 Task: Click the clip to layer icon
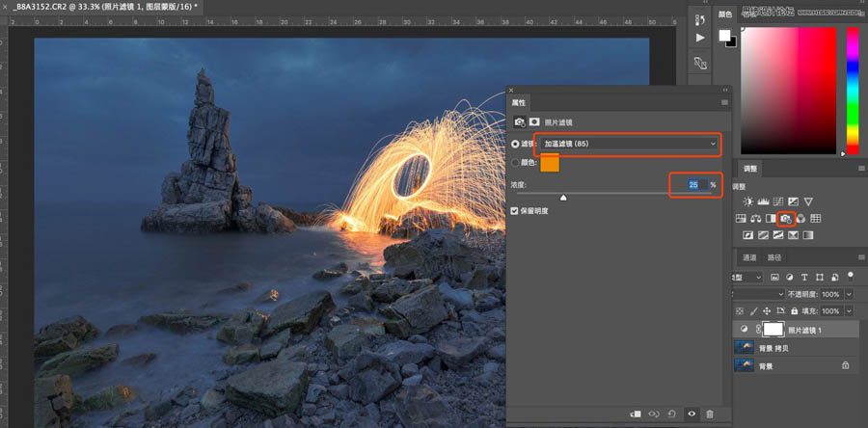point(635,414)
